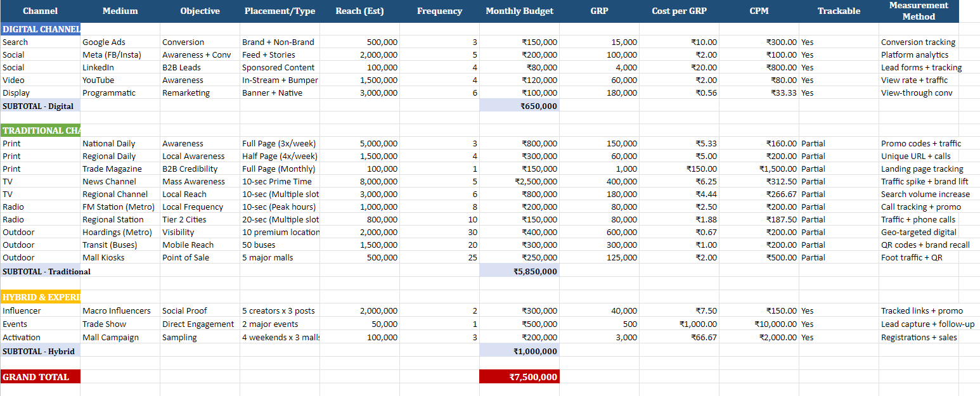Select the Macro Influencers cell
Viewport: 980px width, 396px height.
tap(120, 310)
